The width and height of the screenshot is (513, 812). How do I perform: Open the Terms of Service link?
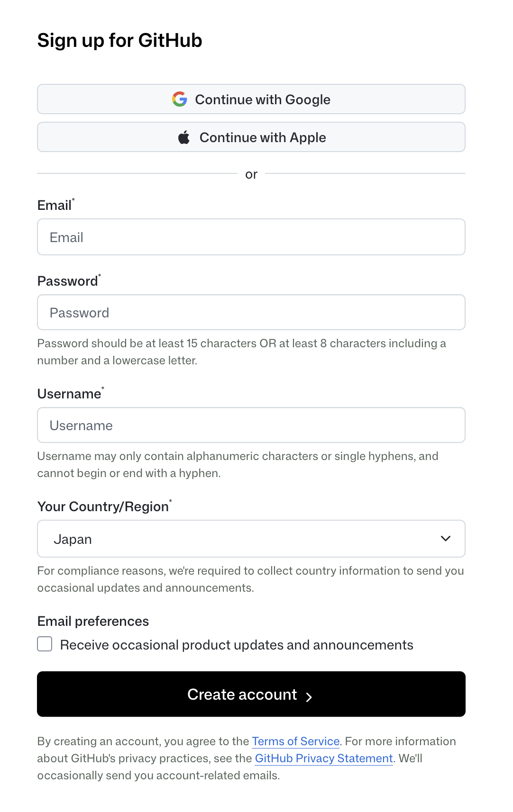pyautogui.click(x=295, y=741)
